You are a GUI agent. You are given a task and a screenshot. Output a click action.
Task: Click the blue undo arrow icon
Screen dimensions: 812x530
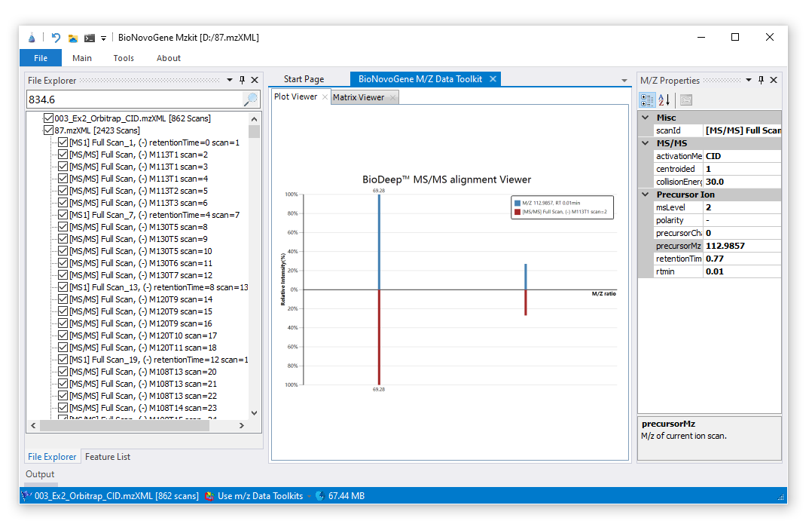coord(56,38)
